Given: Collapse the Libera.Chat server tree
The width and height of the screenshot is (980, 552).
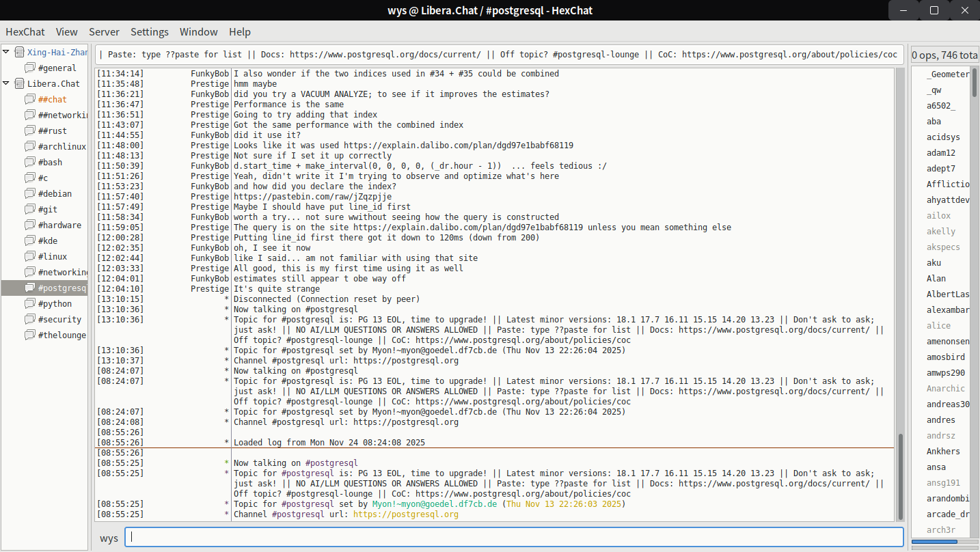Looking at the screenshot, I should [6, 83].
